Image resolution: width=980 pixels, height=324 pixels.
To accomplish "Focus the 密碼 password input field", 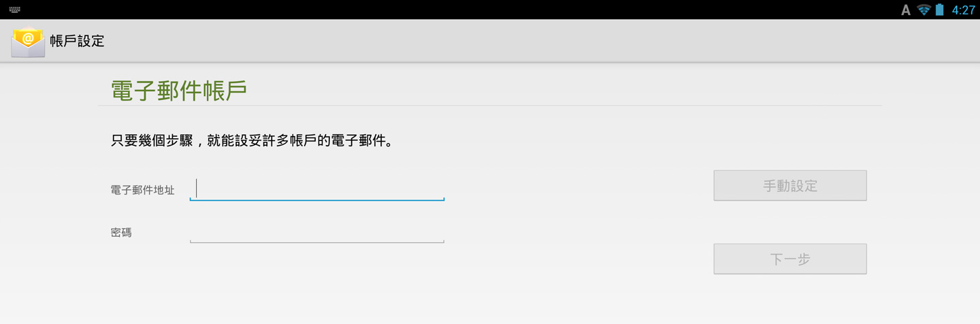I will click(317, 231).
